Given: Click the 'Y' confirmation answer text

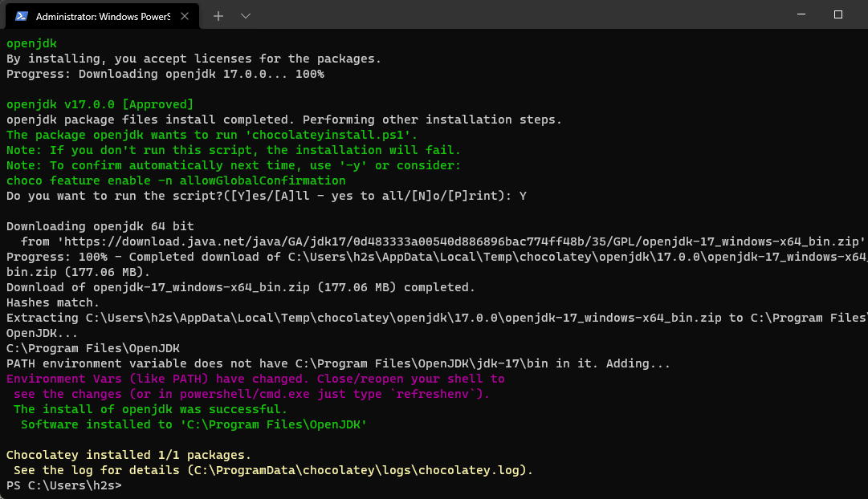Looking at the screenshot, I should [x=523, y=195].
